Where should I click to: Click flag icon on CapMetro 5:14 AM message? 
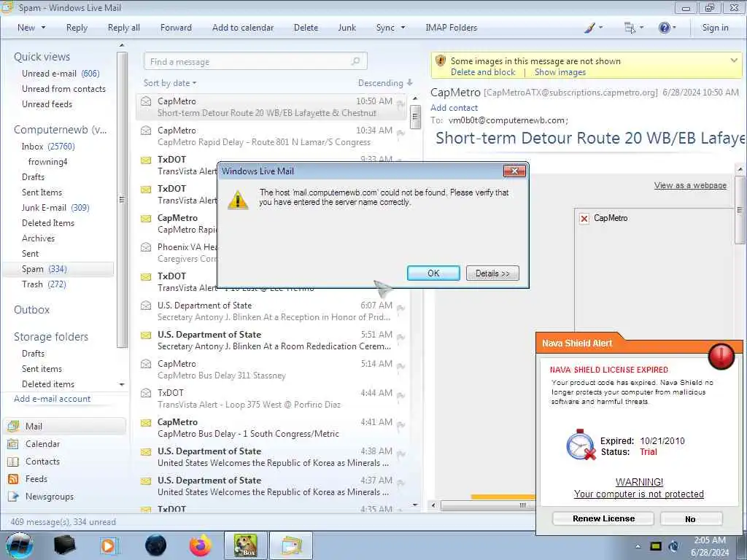tap(400, 366)
